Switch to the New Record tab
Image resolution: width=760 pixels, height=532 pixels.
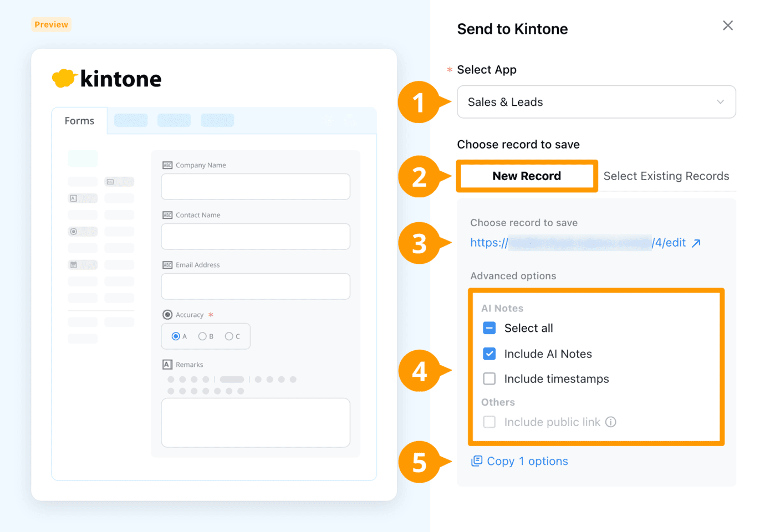[x=527, y=176]
